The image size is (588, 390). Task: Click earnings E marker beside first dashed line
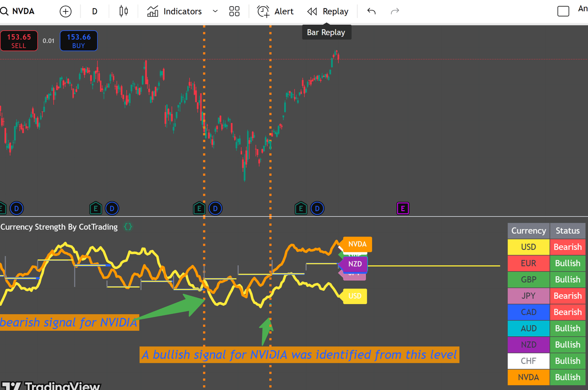pos(199,208)
